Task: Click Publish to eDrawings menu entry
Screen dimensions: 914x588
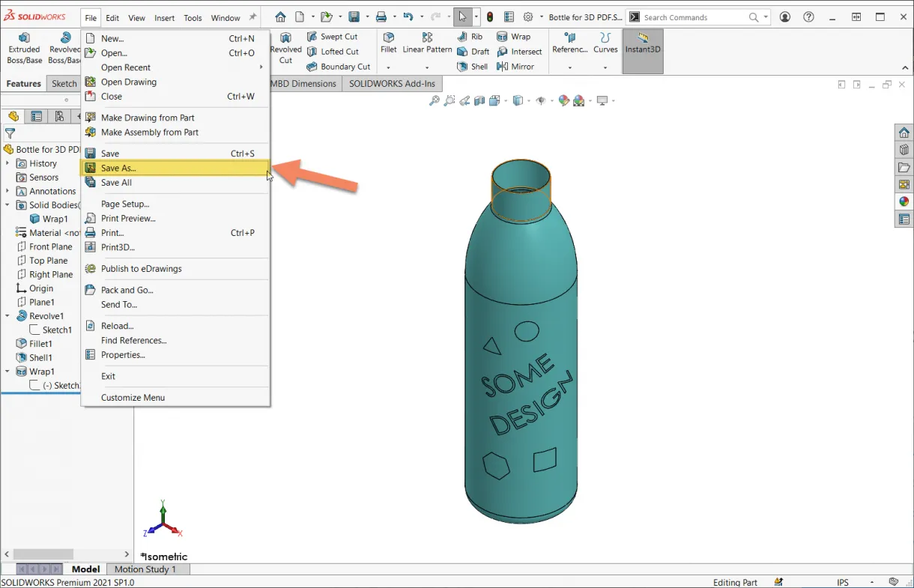Action: pyautogui.click(x=143, y=269)
